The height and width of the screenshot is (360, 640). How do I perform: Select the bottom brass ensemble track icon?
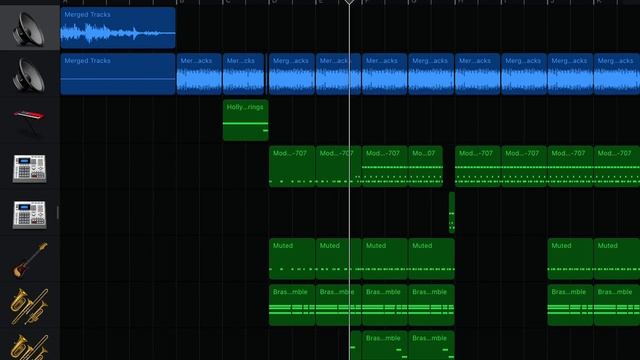click(x=29, y=348)
